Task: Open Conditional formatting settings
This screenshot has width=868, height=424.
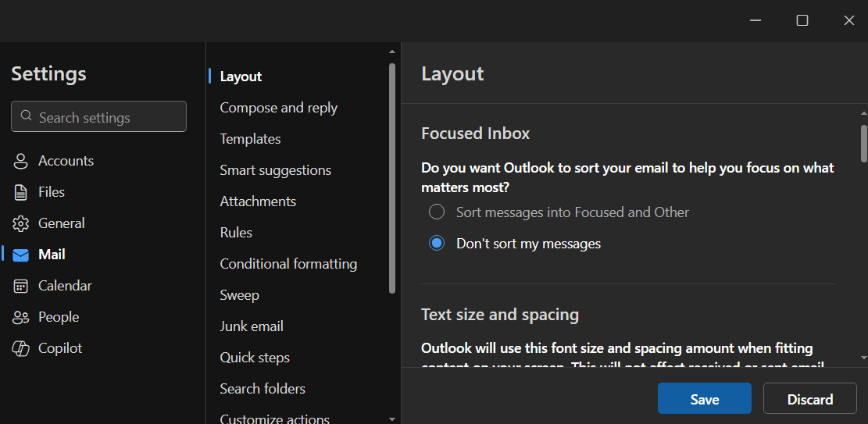Action: coord(288,264)
